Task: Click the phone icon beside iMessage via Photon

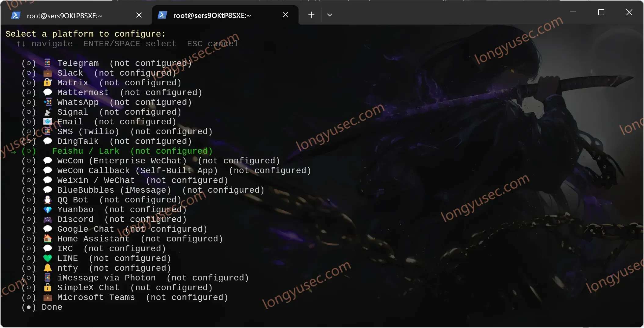Action: (x=47, y=278)
